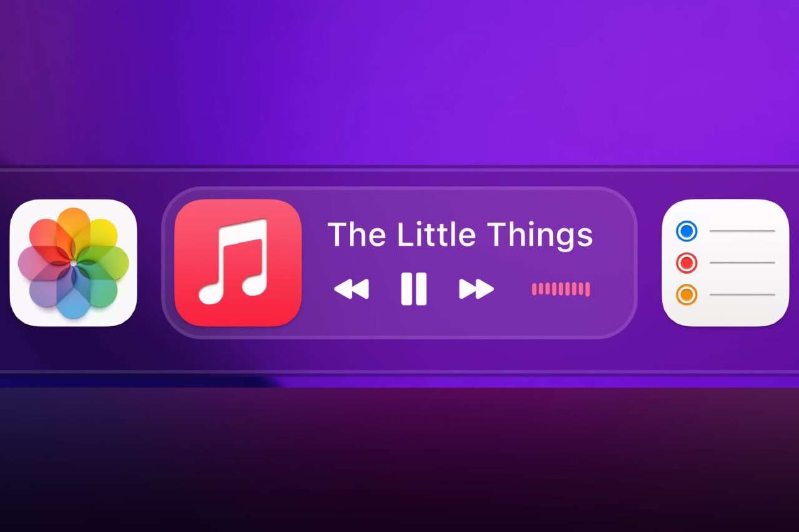
Task: Open the Music app icon
Action: click(x=238, y=263)
